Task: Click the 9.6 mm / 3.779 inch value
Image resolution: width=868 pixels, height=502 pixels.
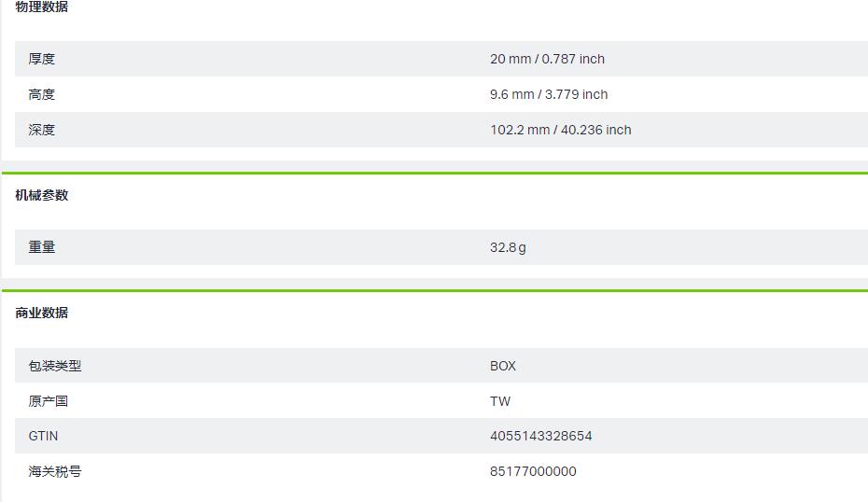Action: (549, 94)
